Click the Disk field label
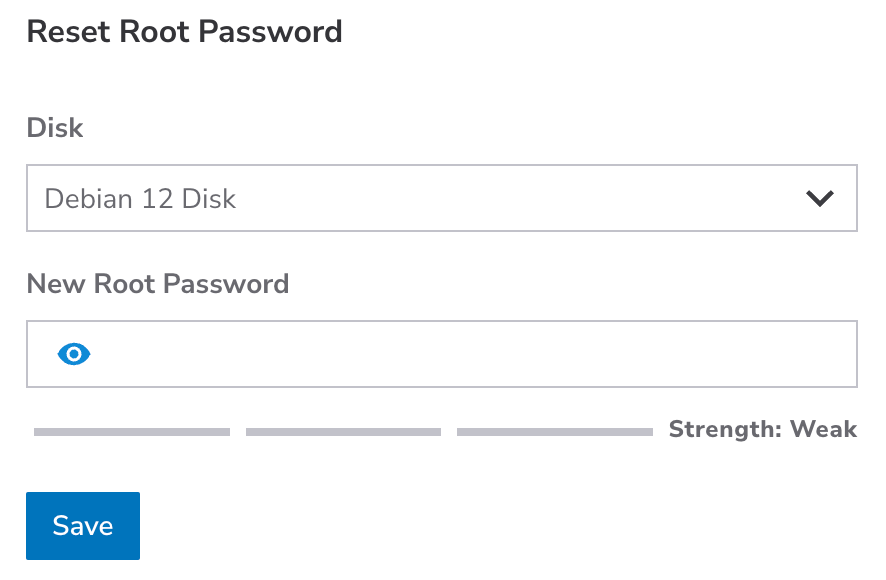 click(x=55, y=128)
